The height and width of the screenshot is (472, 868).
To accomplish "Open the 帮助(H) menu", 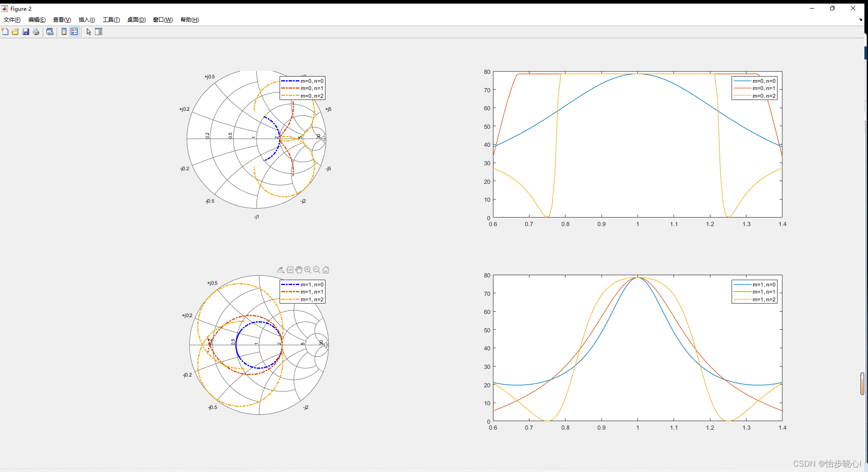I will pos(190,20).
